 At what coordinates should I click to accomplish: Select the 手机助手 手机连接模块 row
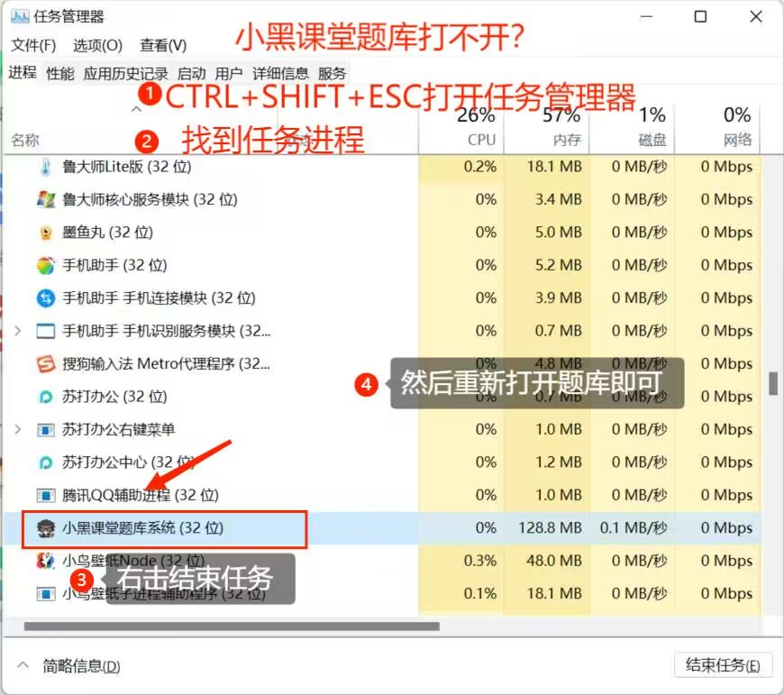(x=382, y=298)
